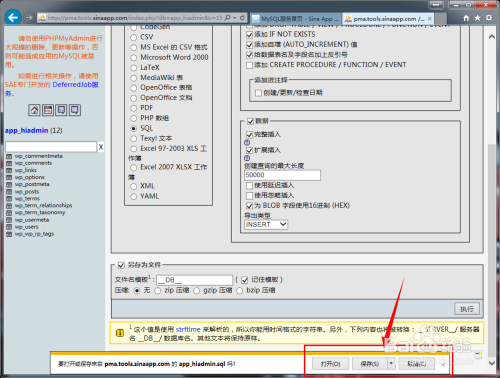Image resolution: width=500 pixels, height=378 pixels.
Task: Click the fourth sidebar help icon
Action: coord(75,110)
